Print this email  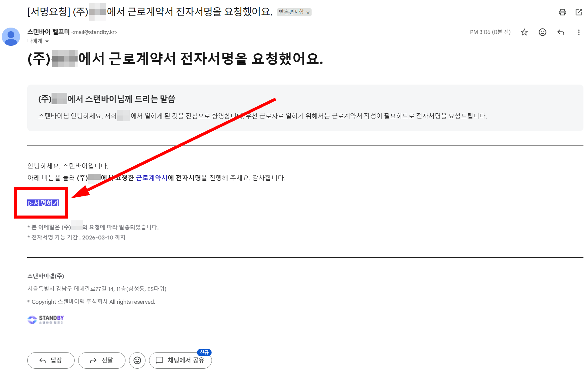pos(563,12)
